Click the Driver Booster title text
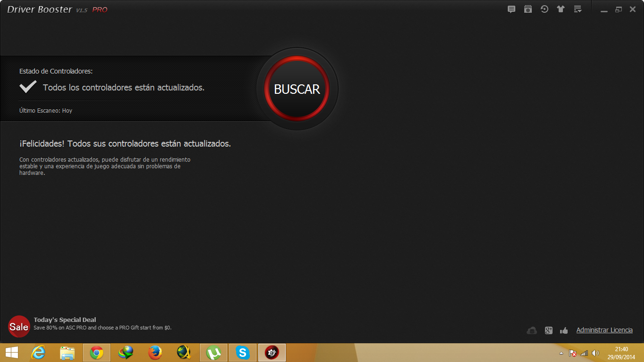Screen dimensions: 644x362 pyautogui.click(x=40, y=9)
